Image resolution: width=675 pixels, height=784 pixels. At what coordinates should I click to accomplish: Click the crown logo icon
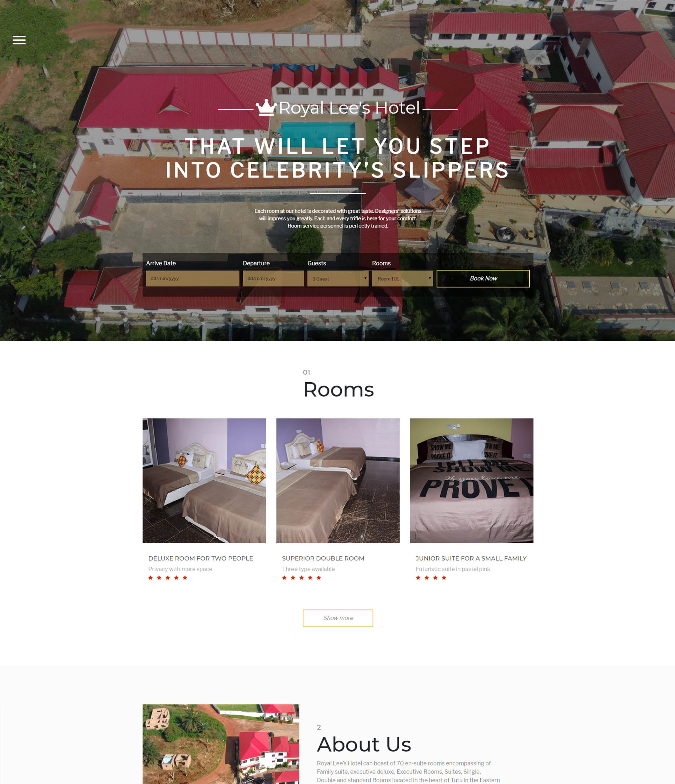[266, 108]
